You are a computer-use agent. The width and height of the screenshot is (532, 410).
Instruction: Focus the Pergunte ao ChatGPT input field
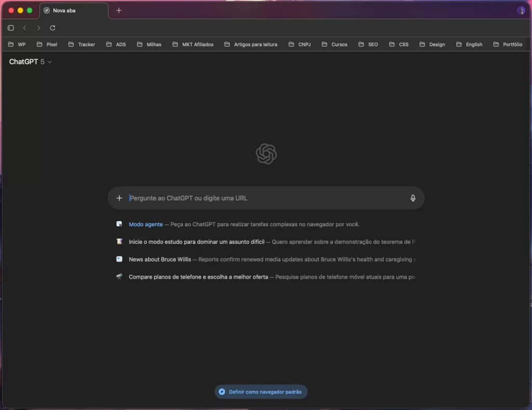click(x=265, y=198)
